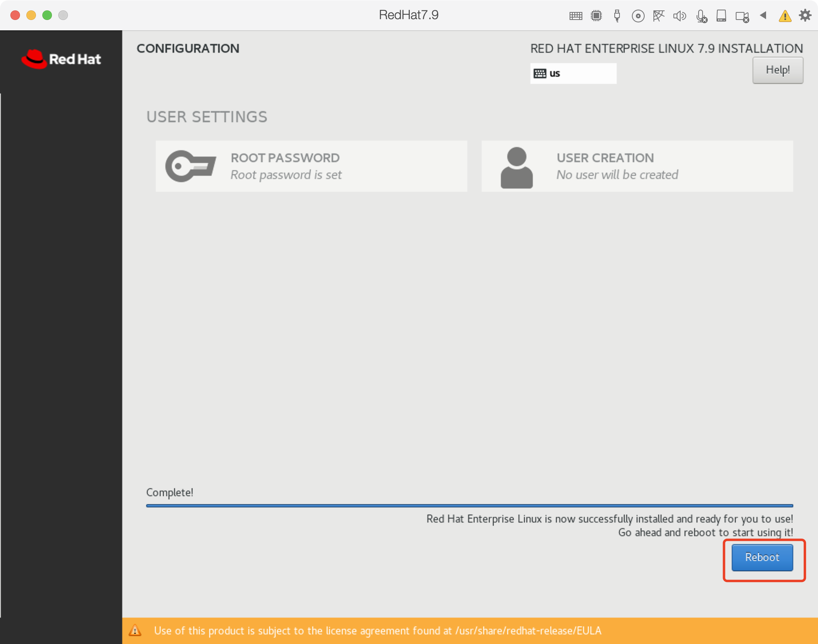Click the USB devices icon
Viewport: 818px width, 644px height.
coord(617,16)
